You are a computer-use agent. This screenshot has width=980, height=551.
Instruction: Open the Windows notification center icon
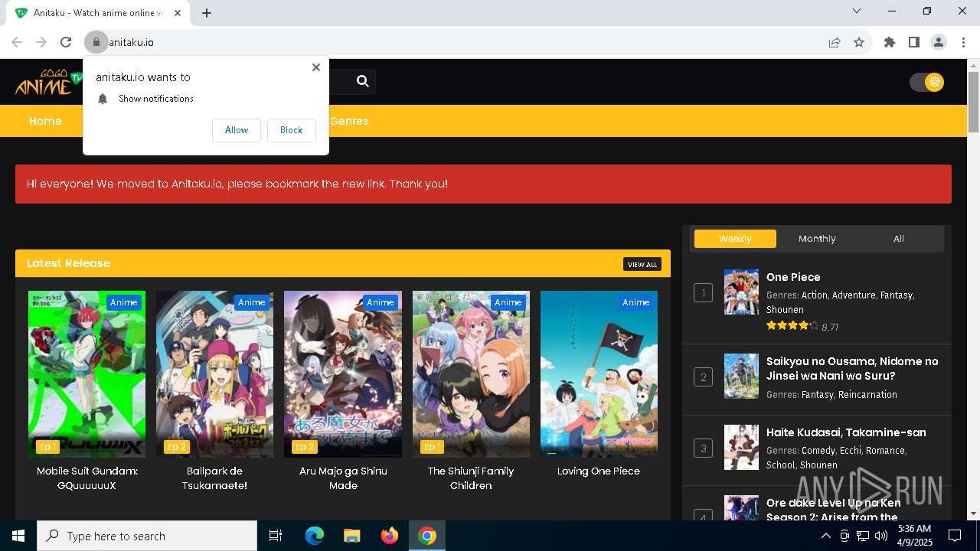tap(955, 536)
